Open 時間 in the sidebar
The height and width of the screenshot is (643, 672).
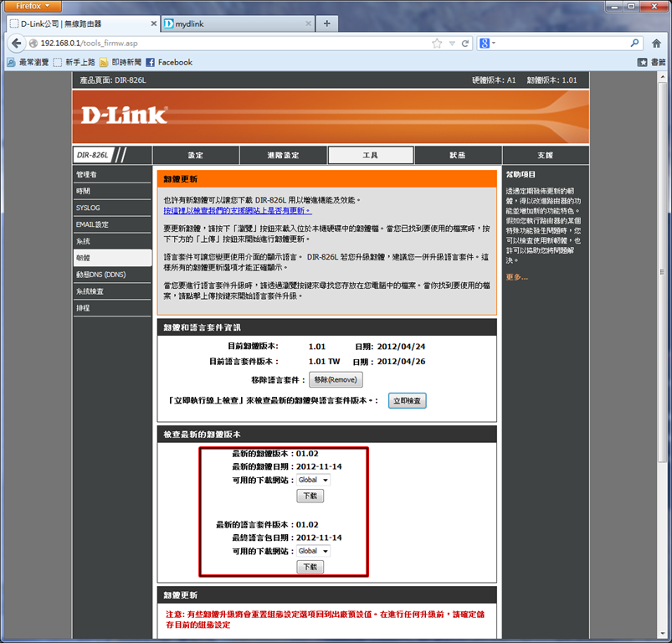point(112,191)
